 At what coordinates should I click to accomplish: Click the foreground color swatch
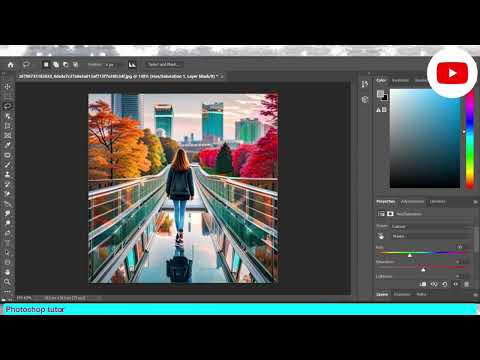coord(380,94)
